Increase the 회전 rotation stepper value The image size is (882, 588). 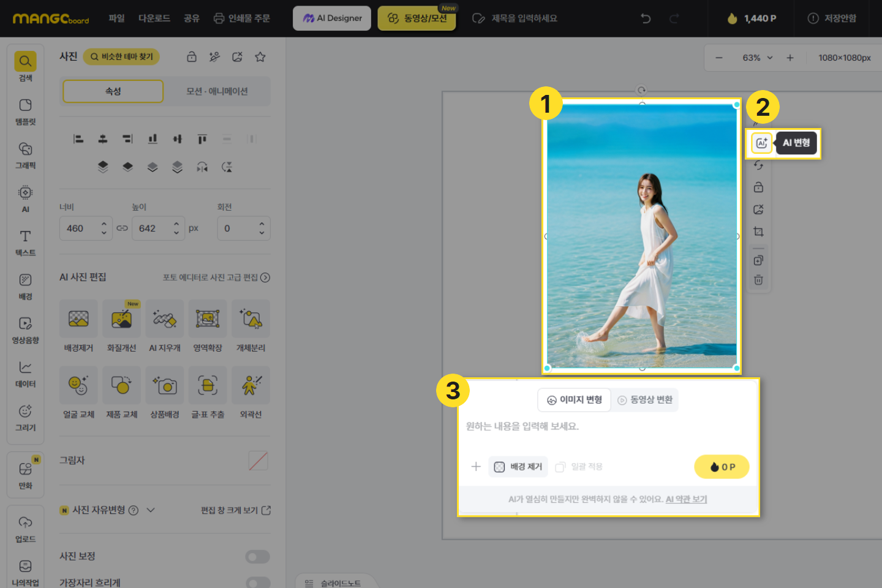[x=262, y=224]
